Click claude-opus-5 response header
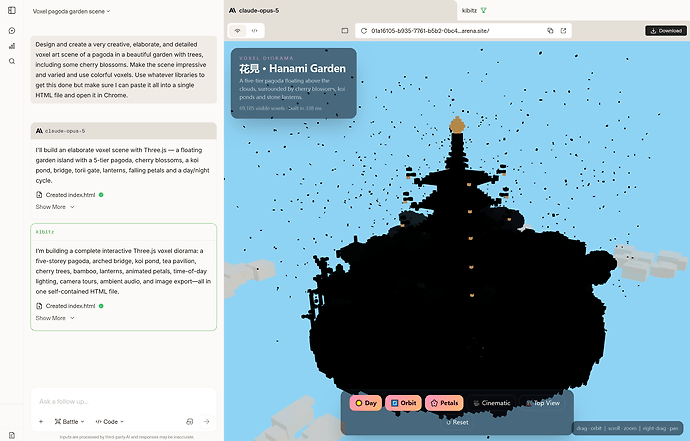This screenshot has width=690, height=441. [124, 131]
